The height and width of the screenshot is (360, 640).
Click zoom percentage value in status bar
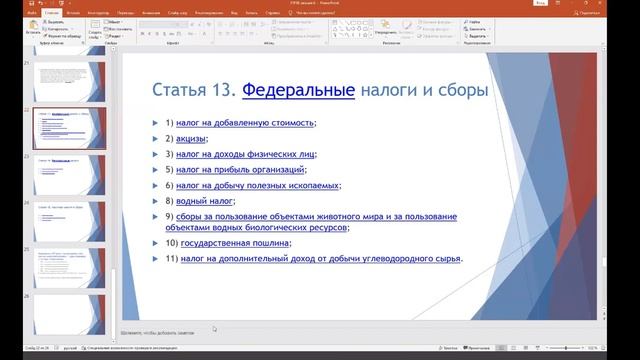point(593,348)
